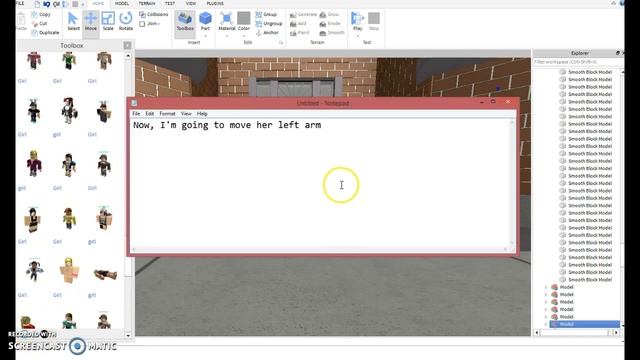Activate the Move tool
Screen dimensions: 640x360
point(91,21)
